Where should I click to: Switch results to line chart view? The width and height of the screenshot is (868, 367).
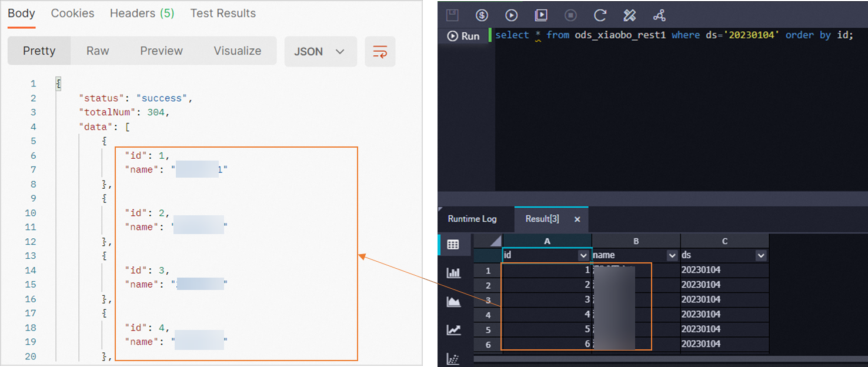(x=453, y=330)
